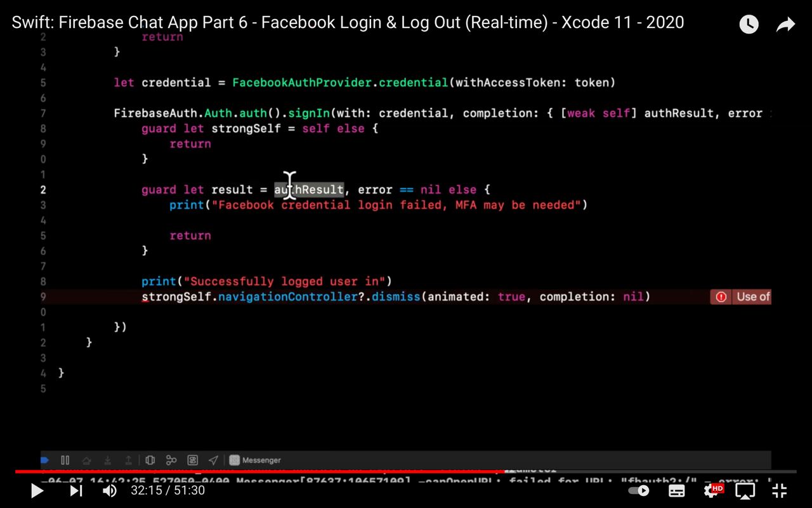Skip to the next video

click(75, 491)
